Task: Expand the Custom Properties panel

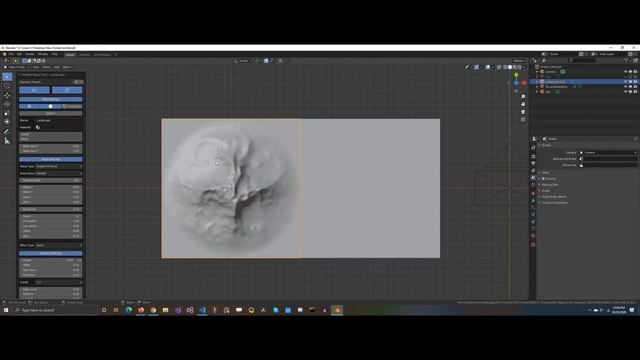Action: [x=554, y=202]
